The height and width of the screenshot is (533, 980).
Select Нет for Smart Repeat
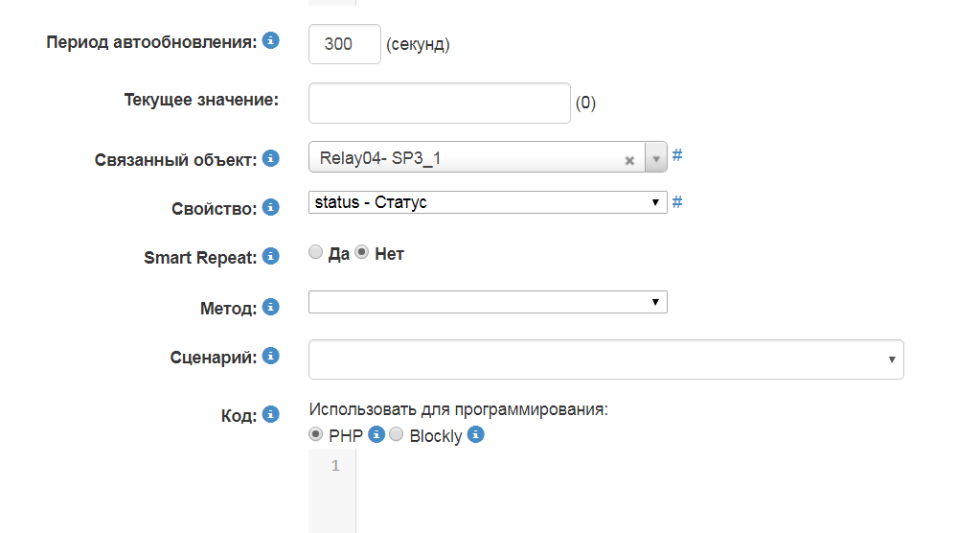pyautogui.click(x=362, y=253)
